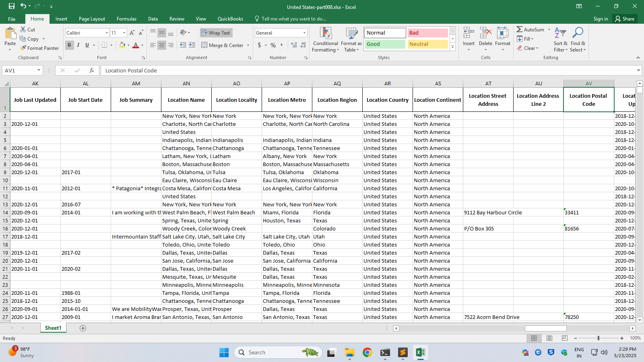This screenshot has width=644, height=362.
Task: Switch to the QuickBooks tab
Action: (230, 19)
